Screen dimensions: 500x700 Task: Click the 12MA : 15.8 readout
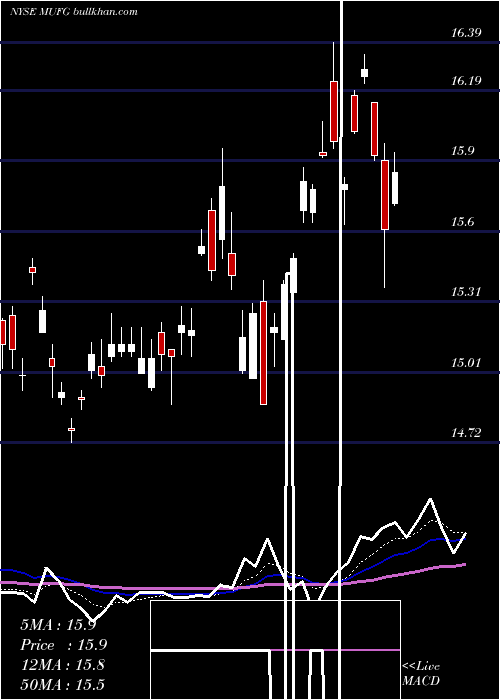pyautogui.click(x=62, y=665)
